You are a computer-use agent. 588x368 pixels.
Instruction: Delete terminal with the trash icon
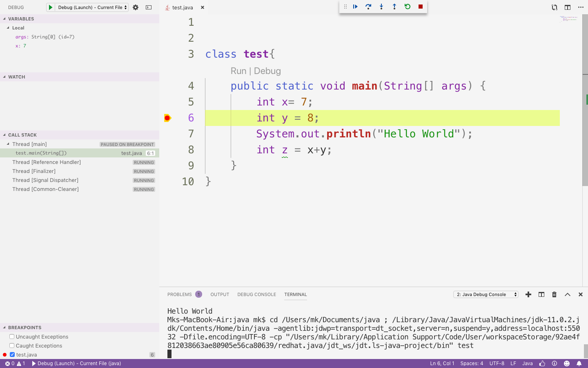pos(554,294)
